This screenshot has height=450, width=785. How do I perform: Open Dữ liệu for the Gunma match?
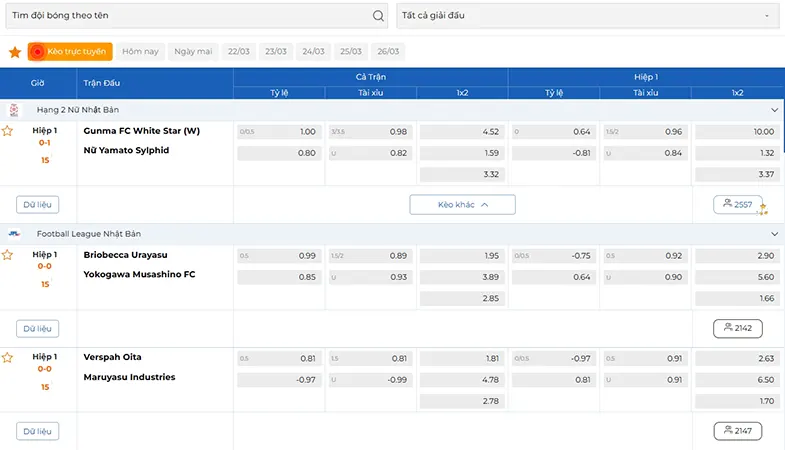click(x=38, y=205)
